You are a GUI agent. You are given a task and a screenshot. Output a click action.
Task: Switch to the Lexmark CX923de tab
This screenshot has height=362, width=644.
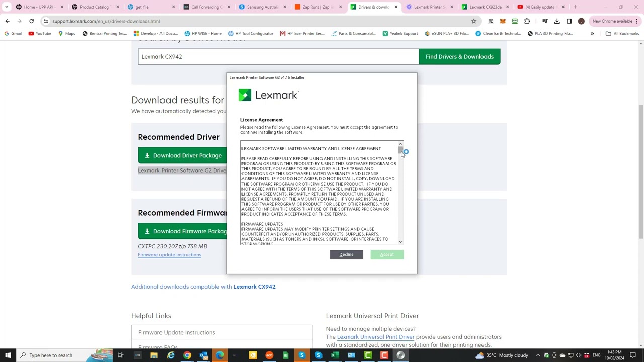coord(485,7)
